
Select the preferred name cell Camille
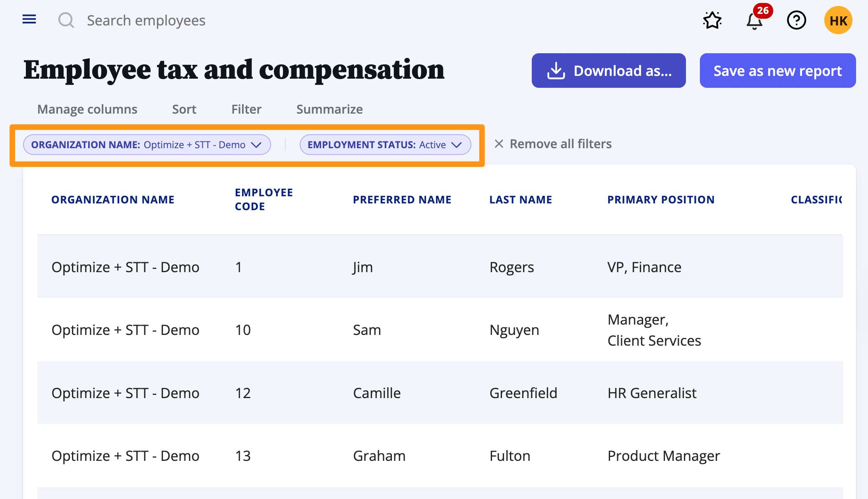(x=377, y=393)
